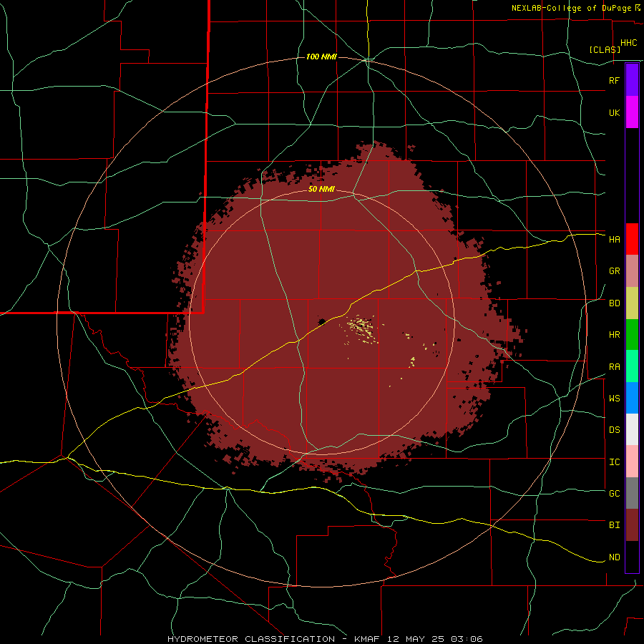Click the HA red legend swatch

pyautogui.click(x=632, y=239)
